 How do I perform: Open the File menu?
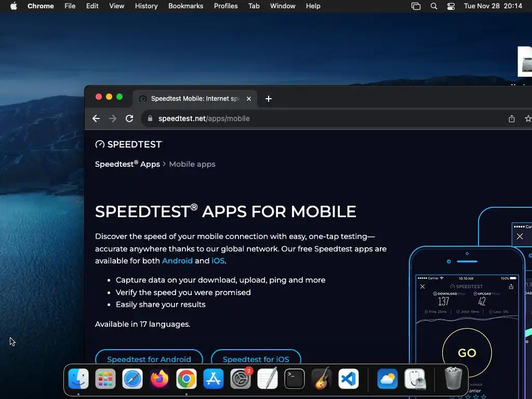(70, 6)
